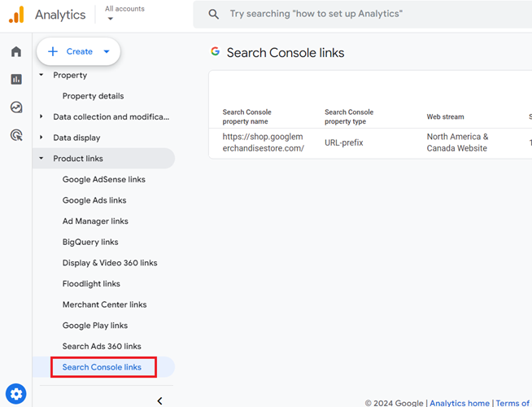Image resolution: width=532 pixels, height=407 pixels.
Task: Click the URL-prefix cell
Action: click(344, 142)
